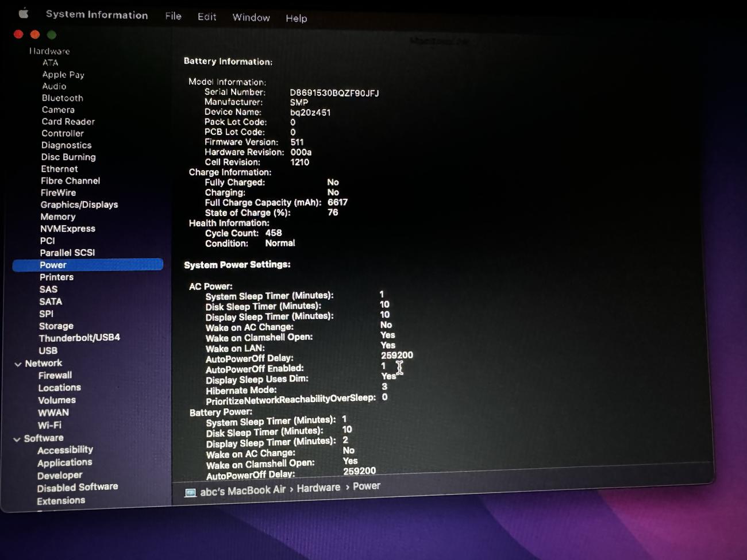Open the Apple menu icon
The height and width of the screenshot is (560, 747).
point(24,13)
